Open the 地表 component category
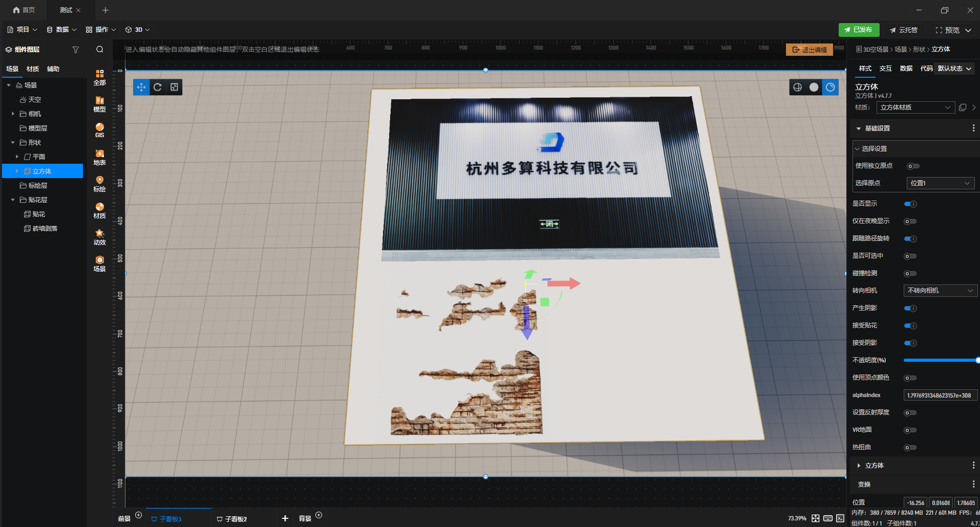 pyautogui.click(x=100, y=157)
